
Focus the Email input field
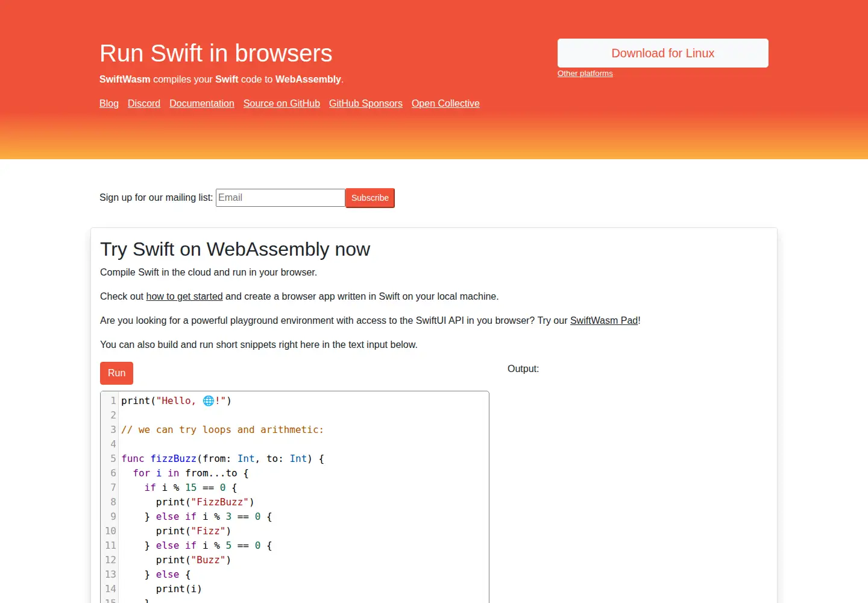(x=280, y=198)
